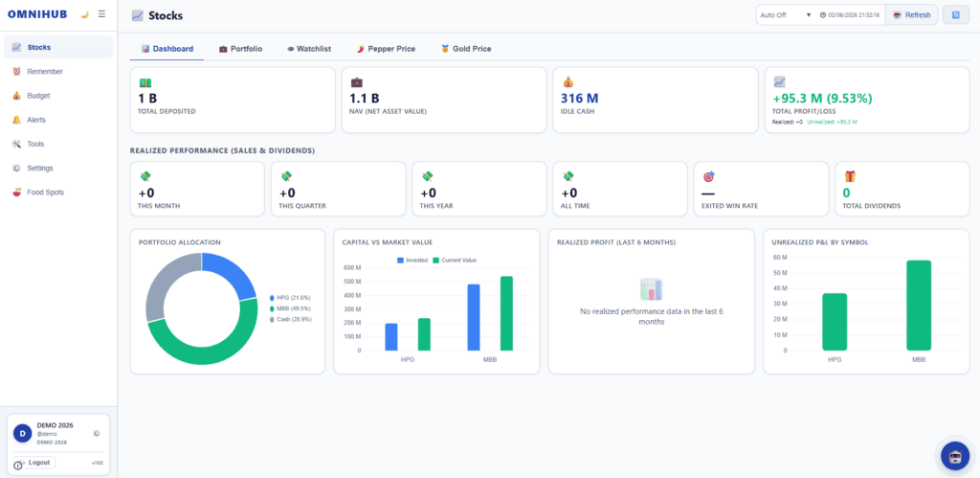This screenshot has width=980, height=478.
Task: Click the MBB unrealized P&L bar
Action: 919,306
